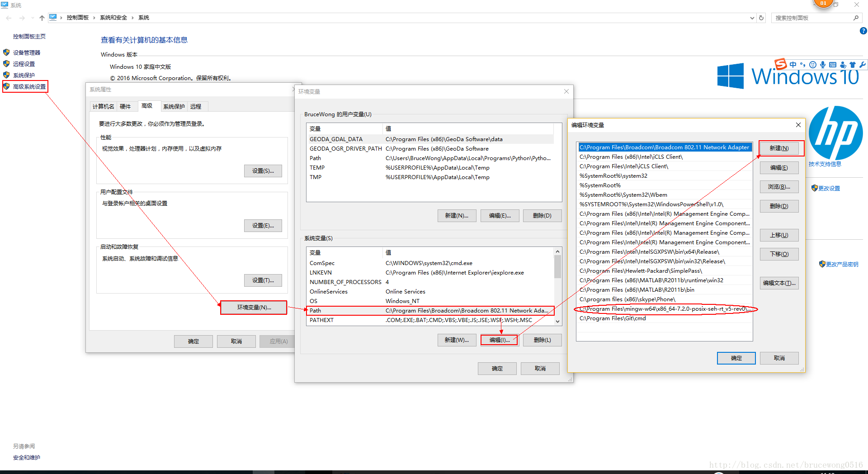Click the Windows 10 logo

pos(788,76)
